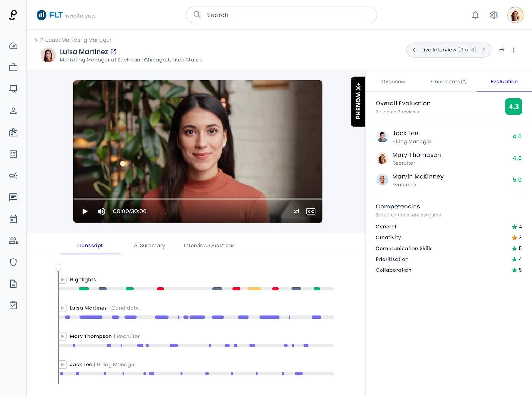This screenshot has height=397, width=532.
Task: Open the three-dot more options menu
Action: [x=514, y=50]
